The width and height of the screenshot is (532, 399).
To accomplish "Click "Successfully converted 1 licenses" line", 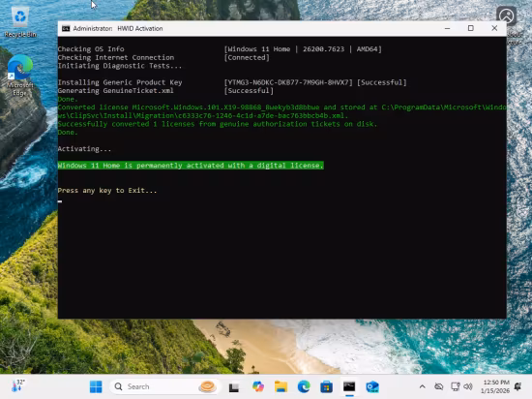I will point(218,124).
